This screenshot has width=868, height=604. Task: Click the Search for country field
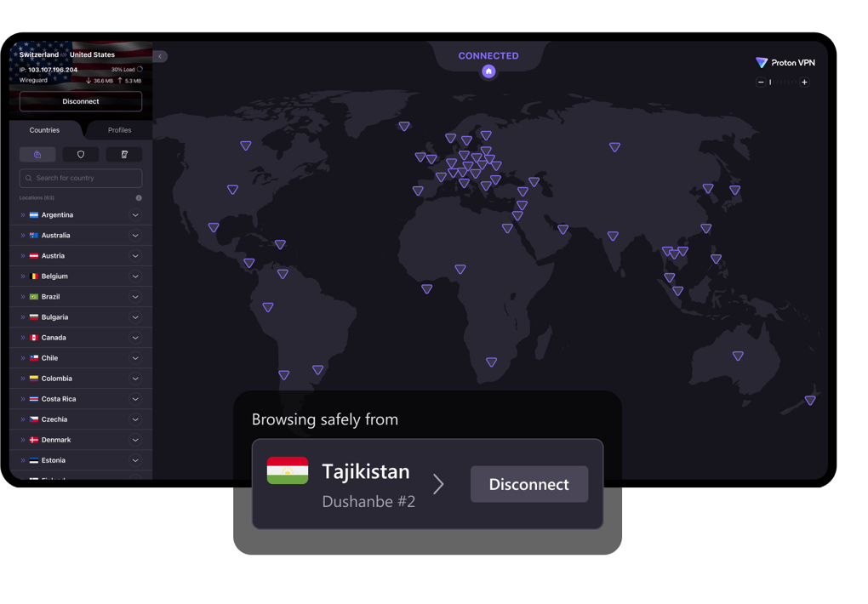pyautogui.click(x=81, y=178)
